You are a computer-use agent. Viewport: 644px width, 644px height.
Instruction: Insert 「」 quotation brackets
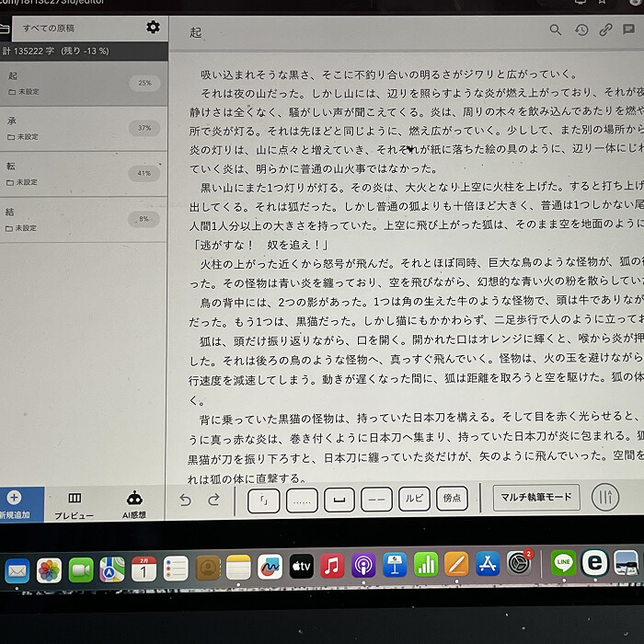coord(264,500)
